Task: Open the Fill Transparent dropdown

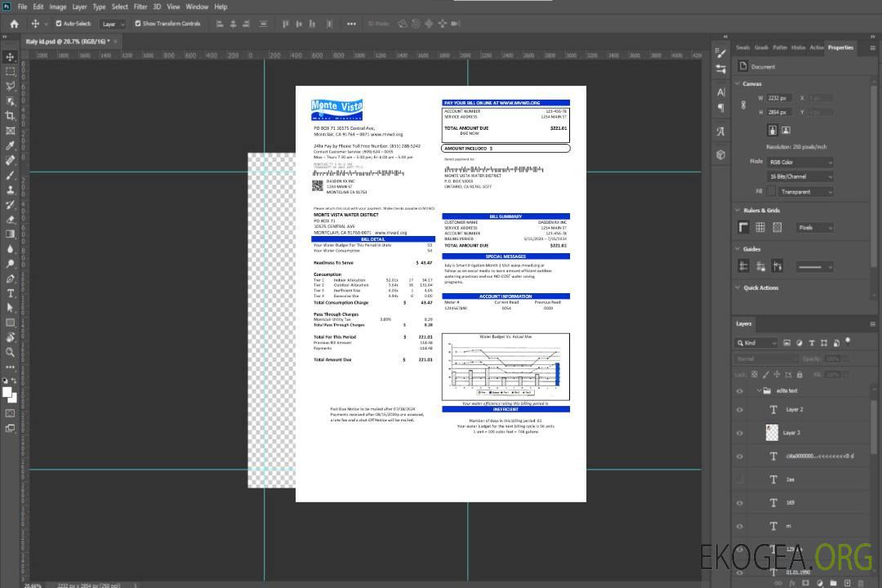Action: coord(805,192)
